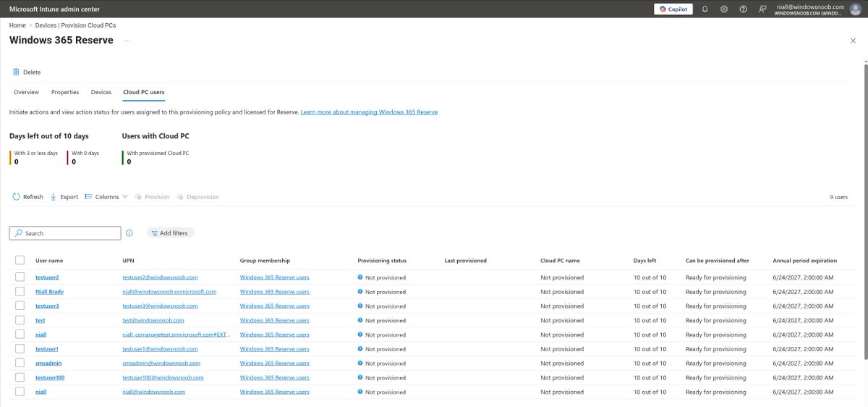Screen dimensions: 868x407
Task: Click the vertical scrollbar on right
Action: [x=865, y=210]
